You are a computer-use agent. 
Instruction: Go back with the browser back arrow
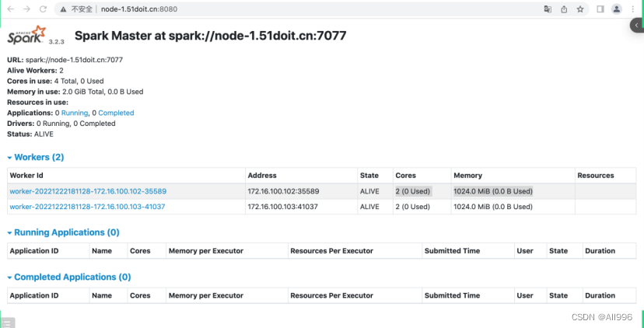point(10,9)
